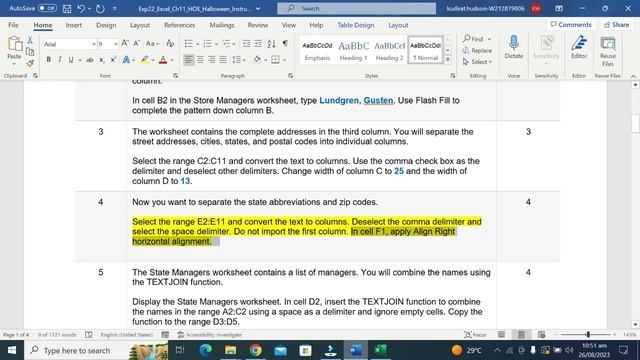Click Shading paint bucket icon
The height and width of the screenshot is (360, 640).
(257, 60)
